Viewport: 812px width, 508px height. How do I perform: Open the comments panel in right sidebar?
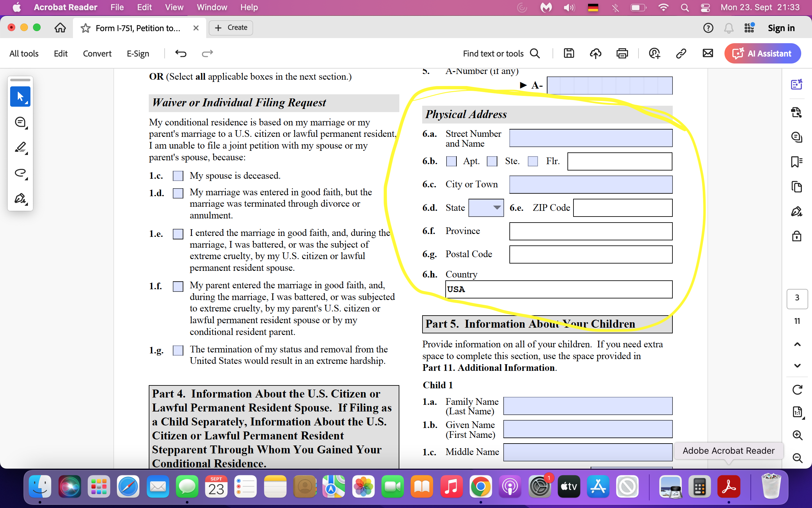pos(796,137)
